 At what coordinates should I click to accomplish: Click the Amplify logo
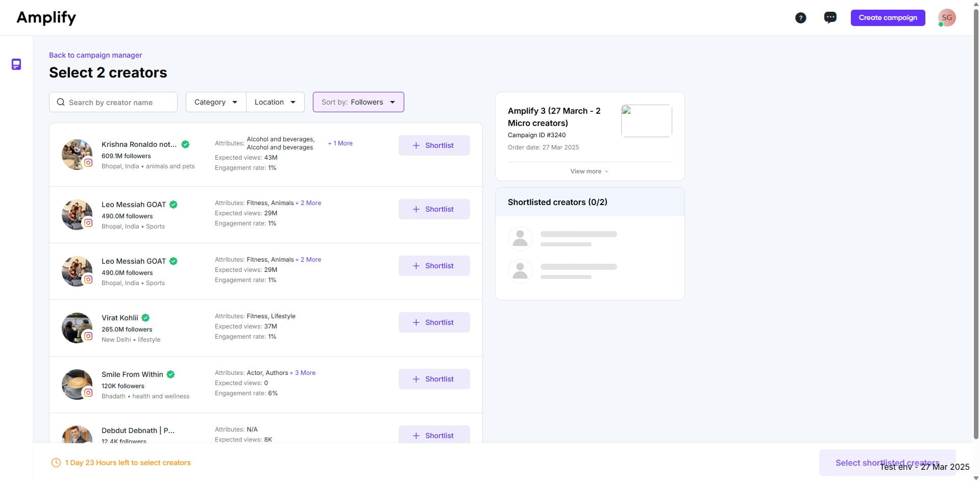(x=46, y=17)
